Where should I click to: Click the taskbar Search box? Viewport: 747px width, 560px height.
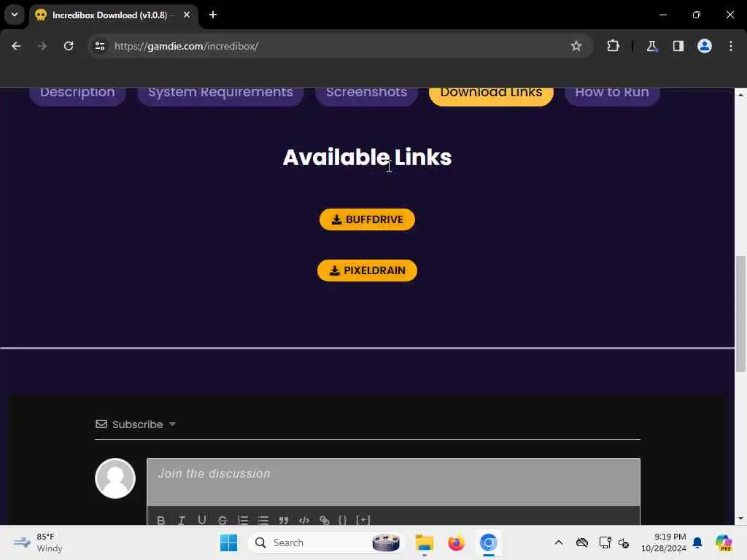326,542
